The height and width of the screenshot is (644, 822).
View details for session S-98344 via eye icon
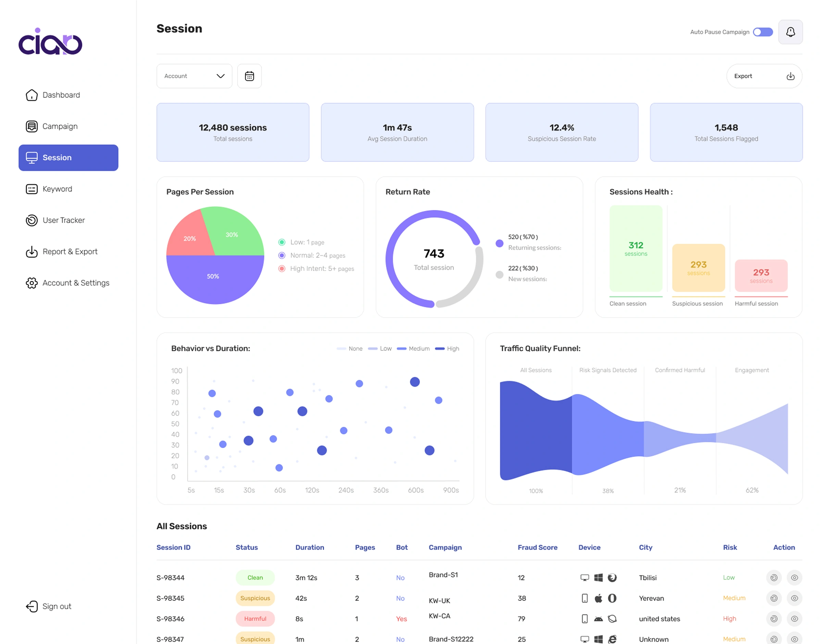pyautogui.click(x=794, y=578)
